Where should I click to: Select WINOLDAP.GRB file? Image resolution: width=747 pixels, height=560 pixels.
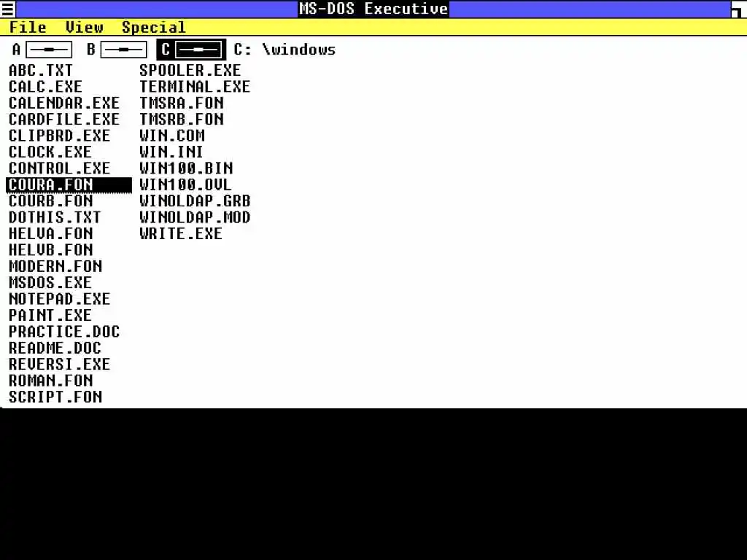click(195, 201)
